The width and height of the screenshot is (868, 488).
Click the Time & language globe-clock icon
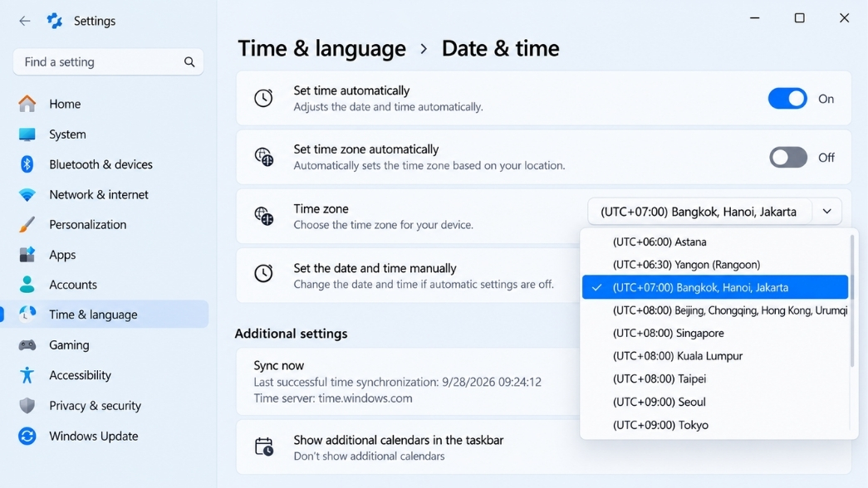(x=27, y=315)
